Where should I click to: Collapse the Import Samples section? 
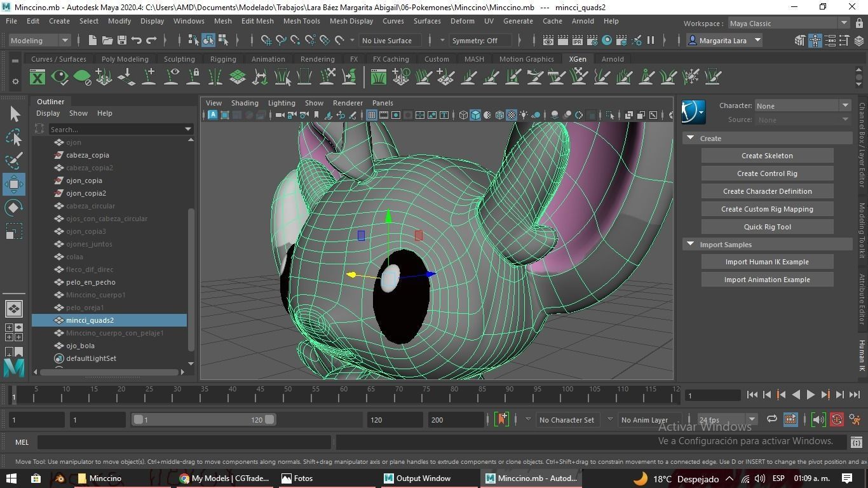click(691, 244)
